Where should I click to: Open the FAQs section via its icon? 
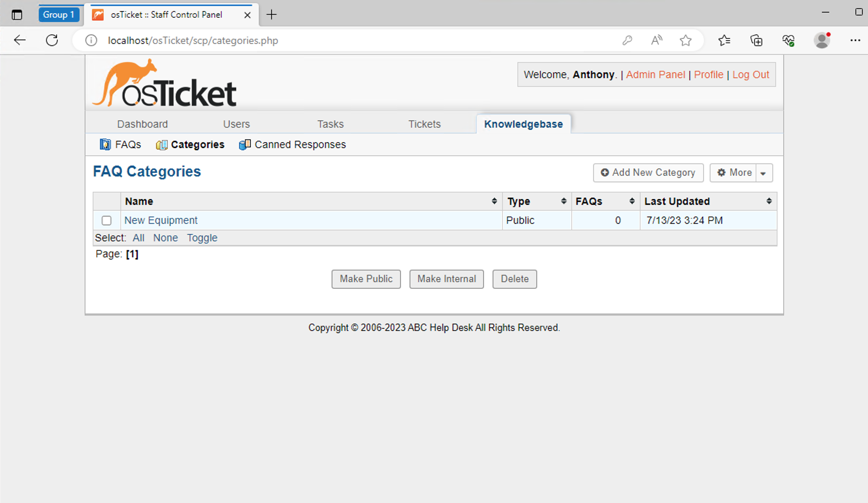click(x=105, y=144)
